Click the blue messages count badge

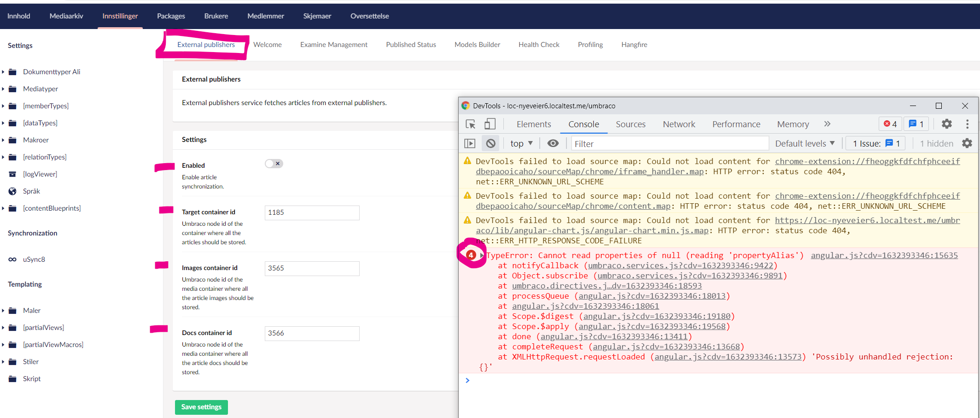(x=916, y=124)
